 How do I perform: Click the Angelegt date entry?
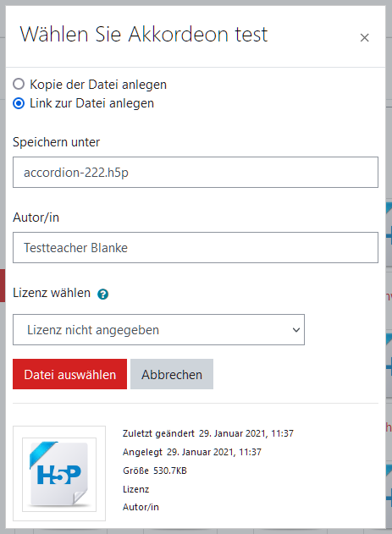(x=192, y=452)
